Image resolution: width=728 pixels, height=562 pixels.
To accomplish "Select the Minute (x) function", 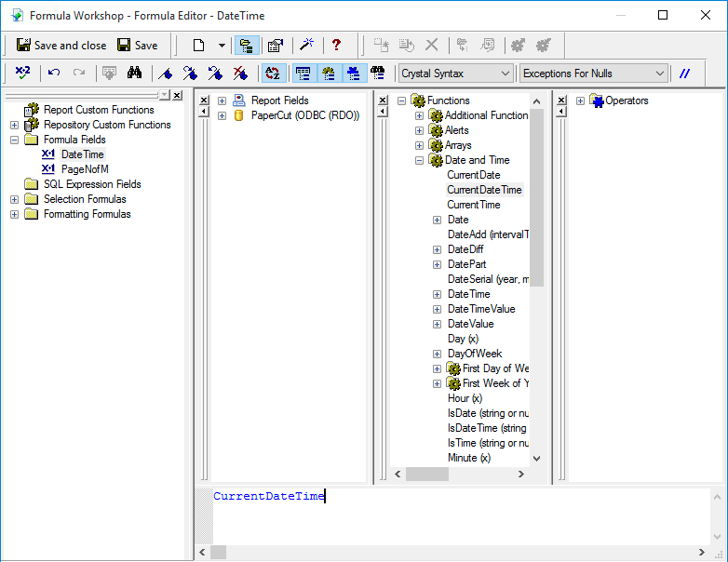I will pyautogui.click(x=469, y=458).
